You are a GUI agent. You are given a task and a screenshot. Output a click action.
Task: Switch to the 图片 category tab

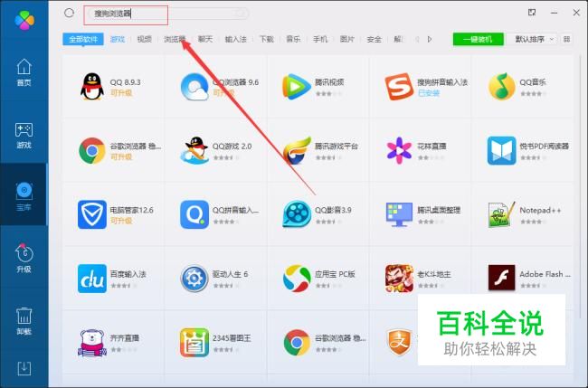tap(347, 39)
